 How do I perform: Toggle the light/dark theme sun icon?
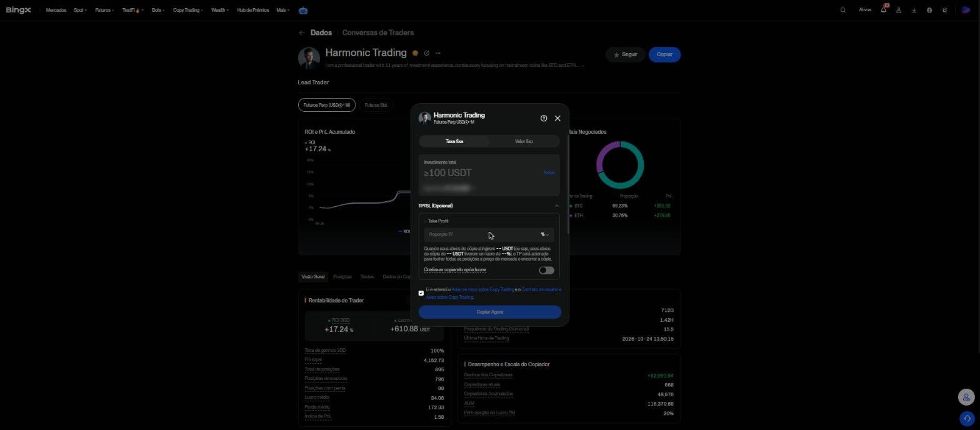pyautogui.click(x=945, y=10)
